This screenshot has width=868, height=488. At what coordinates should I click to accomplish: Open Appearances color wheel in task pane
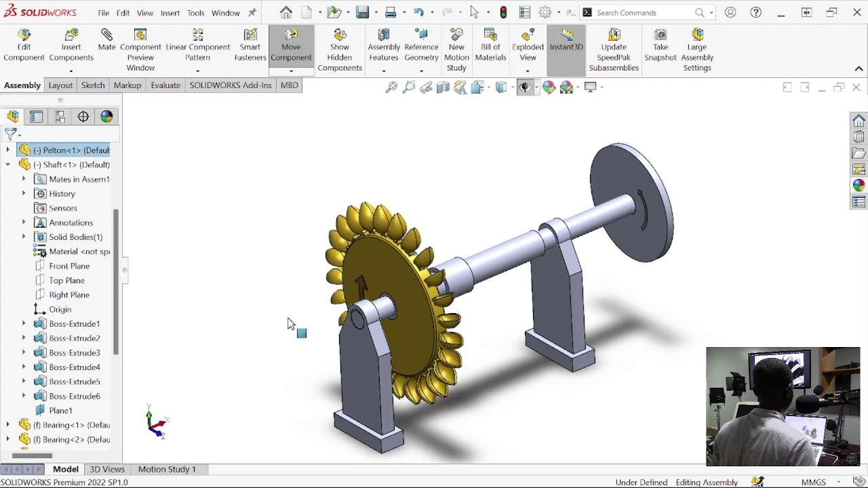tap(859, 185)
